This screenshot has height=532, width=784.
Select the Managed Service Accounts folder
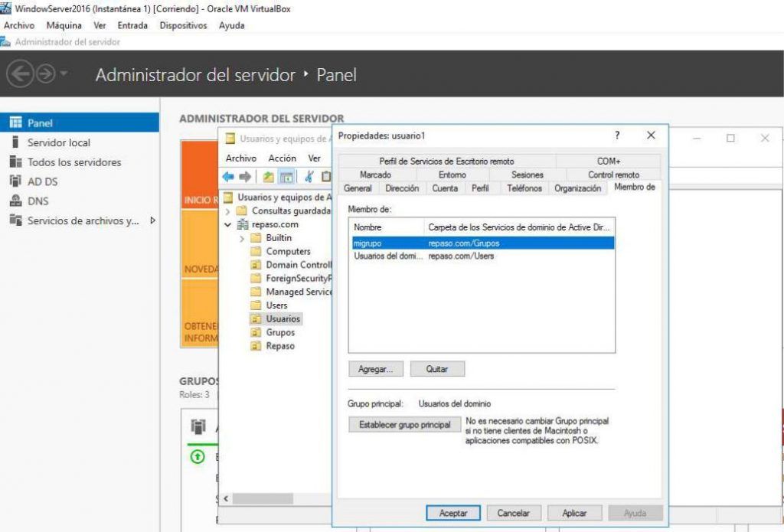[x=299, y=292]
